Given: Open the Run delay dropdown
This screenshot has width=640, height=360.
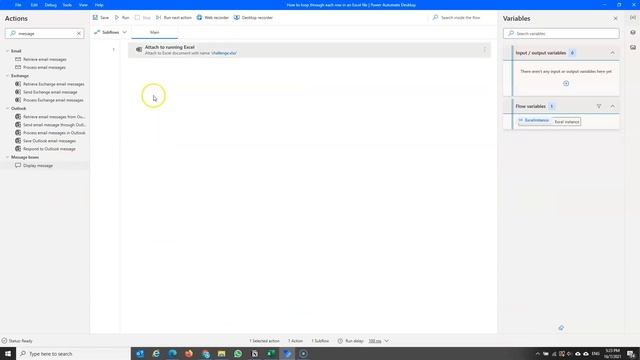Looking at the screenshot, I should point(387,341).
